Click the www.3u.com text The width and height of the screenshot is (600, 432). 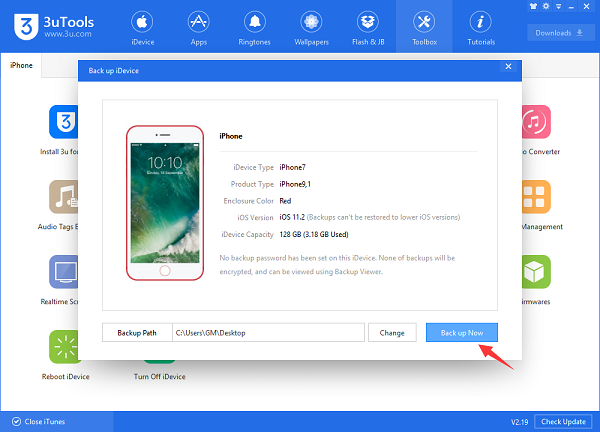point(68,34)
